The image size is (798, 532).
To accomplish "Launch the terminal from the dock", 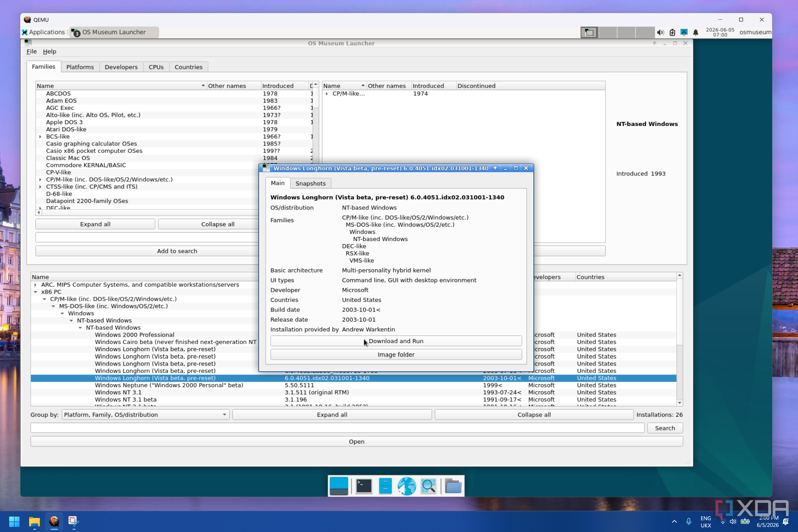I will (364, 486).
